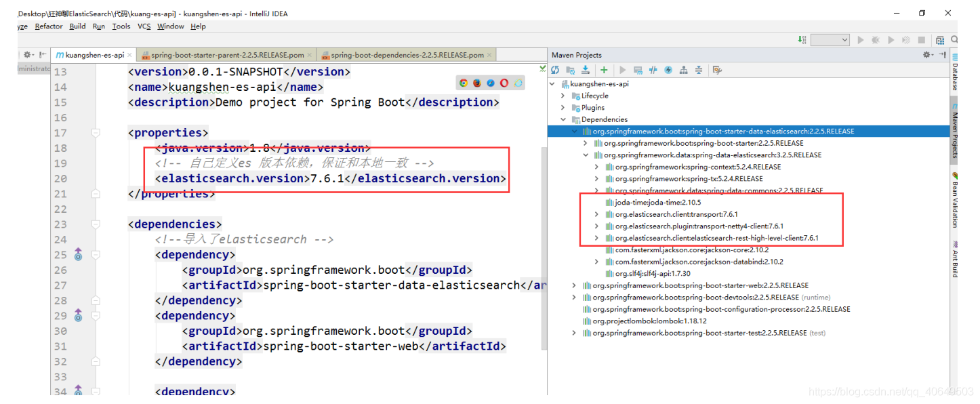Download sources and documentation in Maven
Viewport: 980px width, 404px height.
pos(586,70)
